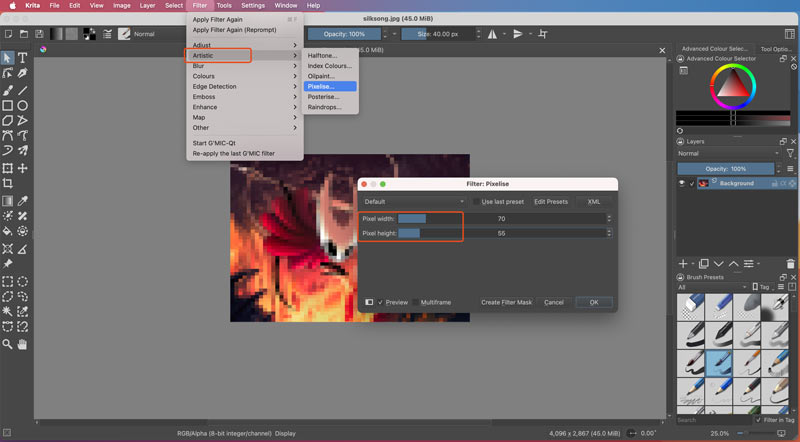
Task: Select the Text tool in toolbox
Action: click(22, 58)
